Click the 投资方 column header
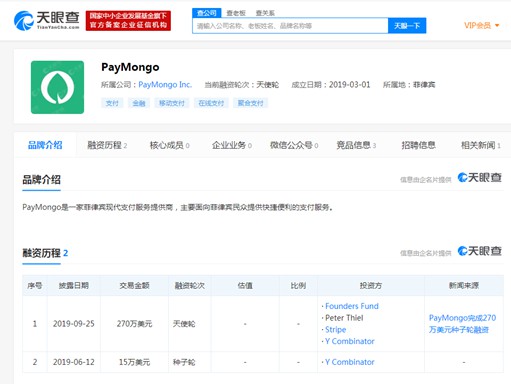Image resolution: width=511 pixels, height=384 pixels. click(371, 286)
